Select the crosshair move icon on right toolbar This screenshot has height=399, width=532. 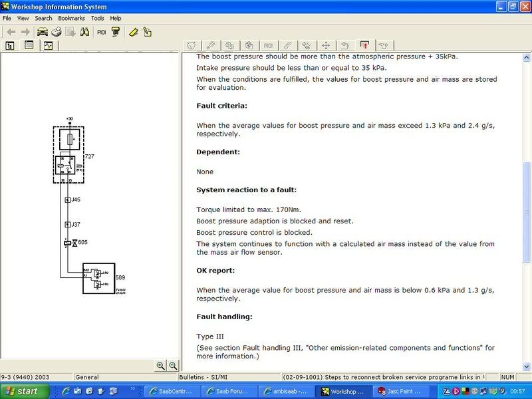pyautogui.click(x=325, y=45)
